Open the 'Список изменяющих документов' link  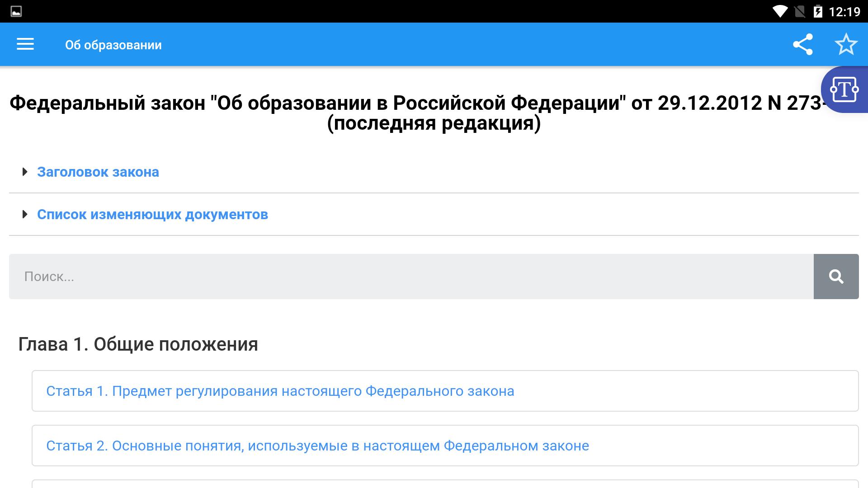click(x=152, y=214)
